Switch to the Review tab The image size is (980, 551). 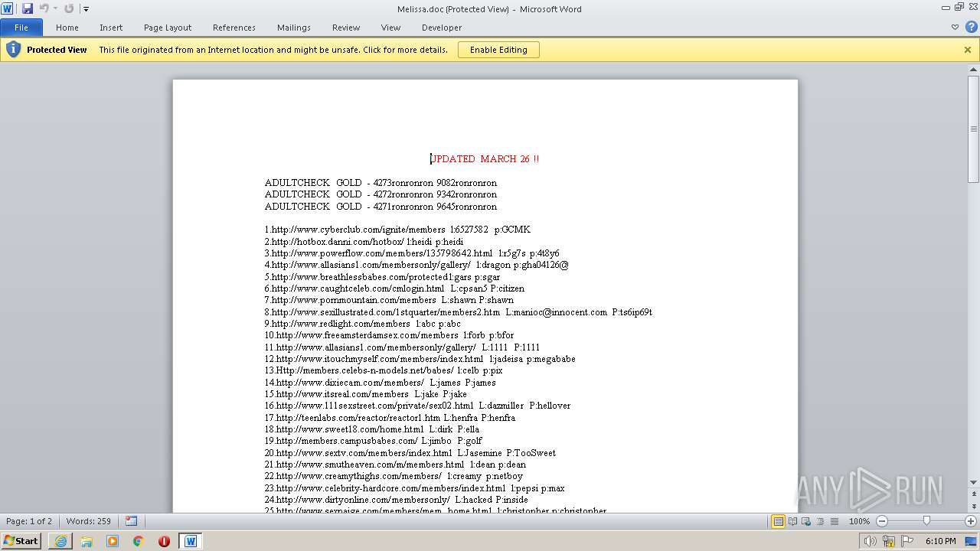346,28
